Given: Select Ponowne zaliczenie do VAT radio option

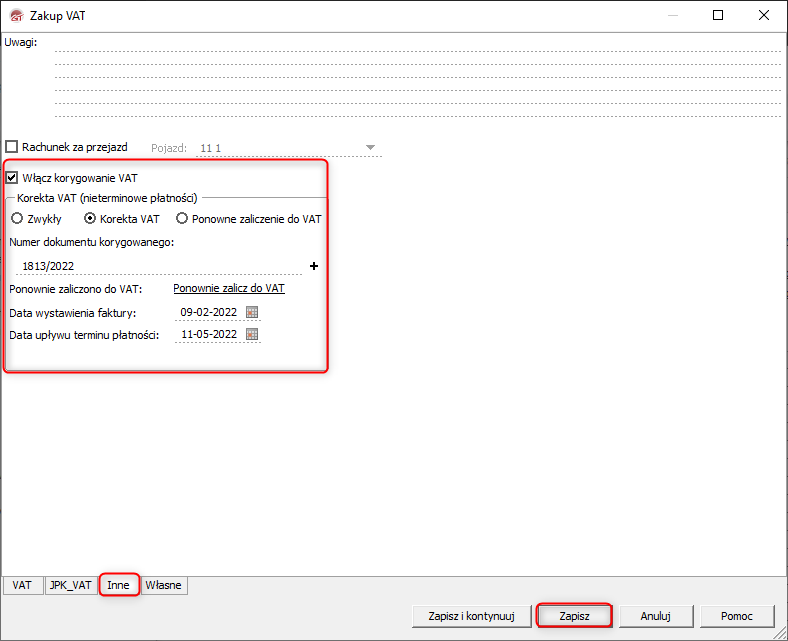Looking at the screenshot, I should click(182, 219).
